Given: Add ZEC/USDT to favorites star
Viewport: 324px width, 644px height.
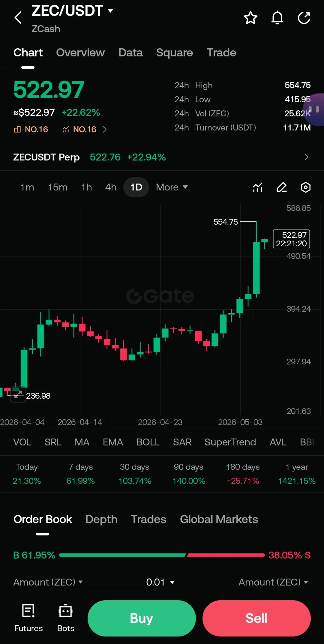Looking at the screenshot, I should point(250,18).
